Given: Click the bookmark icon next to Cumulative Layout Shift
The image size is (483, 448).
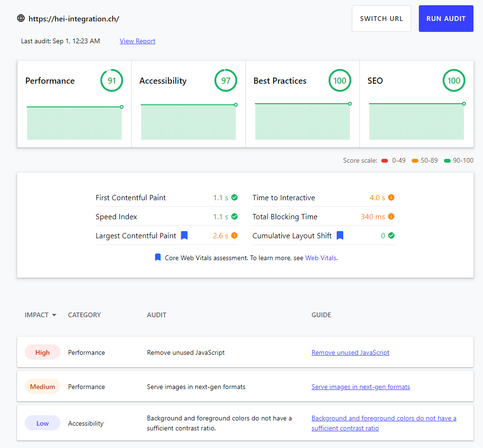Looking at the screenshot, I should (x=340, y=235).
